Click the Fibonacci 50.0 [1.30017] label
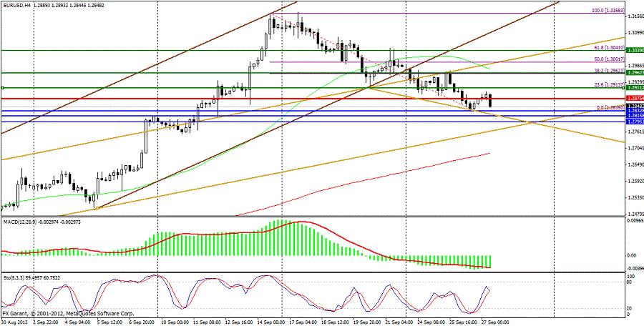 610,59
